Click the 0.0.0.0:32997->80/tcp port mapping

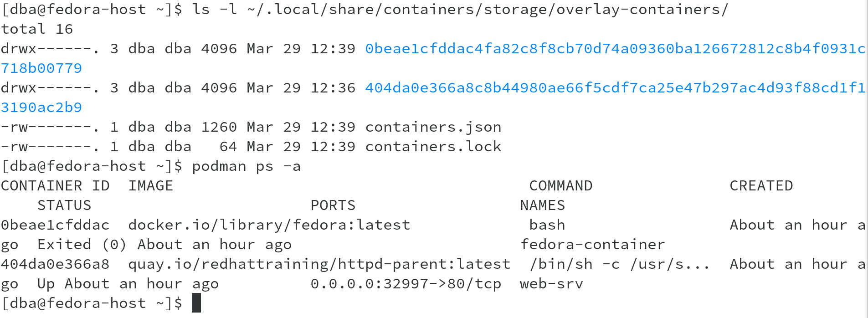[406, 284]
